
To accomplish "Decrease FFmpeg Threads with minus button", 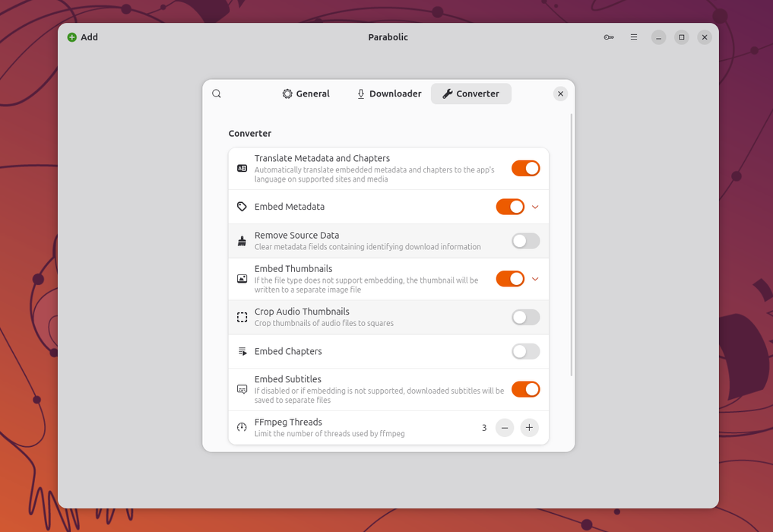I will coord(505,428).
